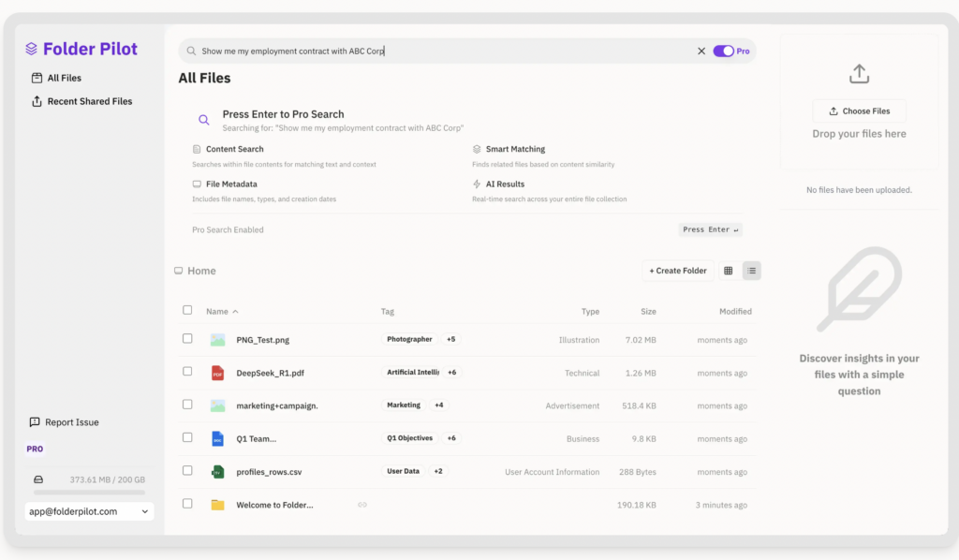Click the grid view icon
The image size is (959, 560).
tap(728, 271)
